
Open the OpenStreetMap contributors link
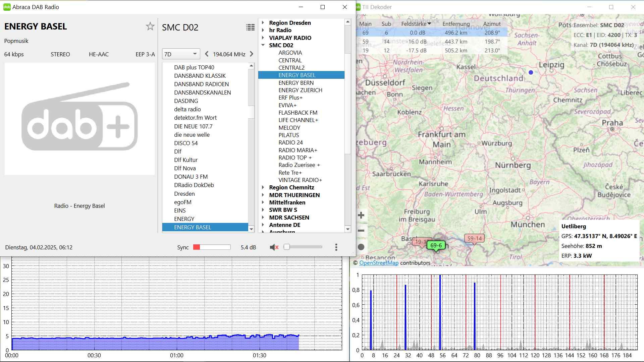coord(379,263)
